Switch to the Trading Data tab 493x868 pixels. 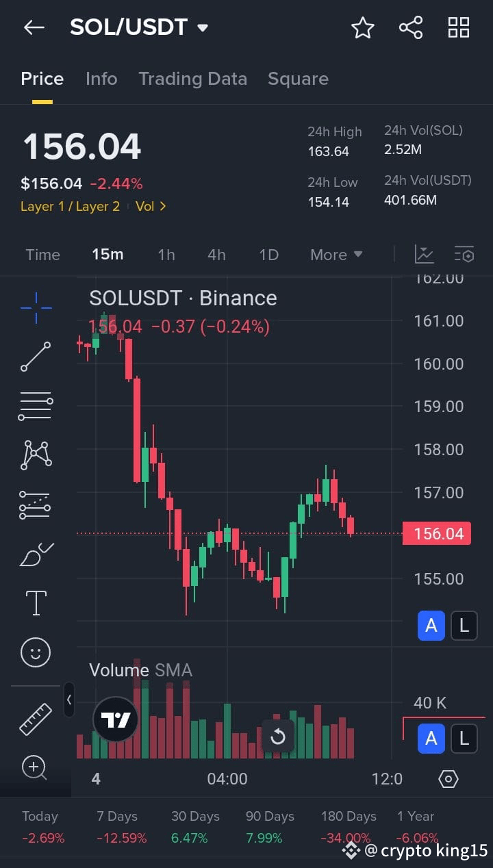[x=193, y=79]
